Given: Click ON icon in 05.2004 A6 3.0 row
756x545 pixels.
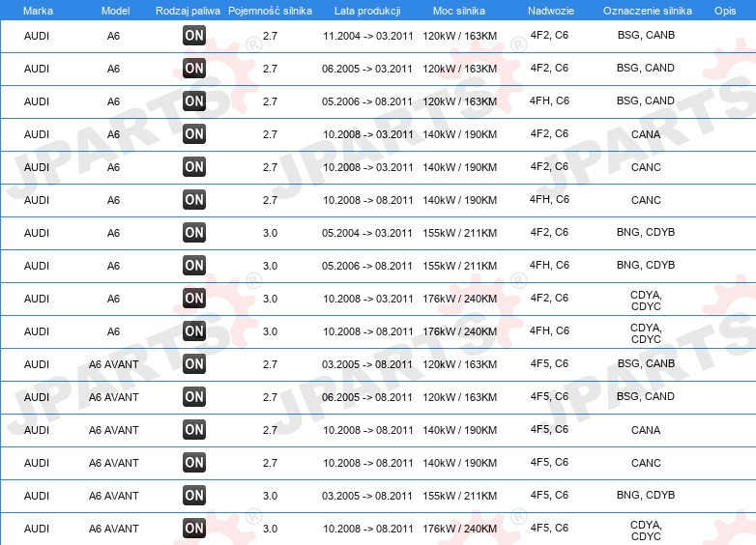Looking at the screenshot, I should click(193, 232).
